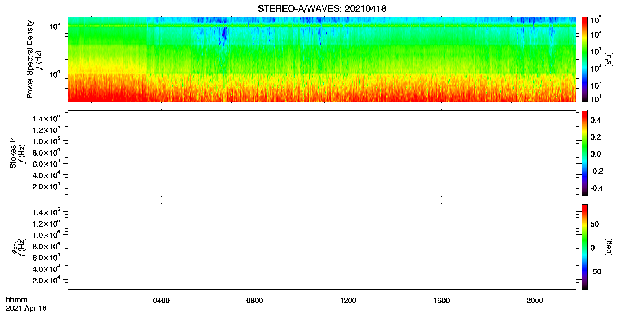Click the phi RTN degrees color bar
Viewport: 644px width, 332px height.
pyautogui.click(x=585, y=247)
